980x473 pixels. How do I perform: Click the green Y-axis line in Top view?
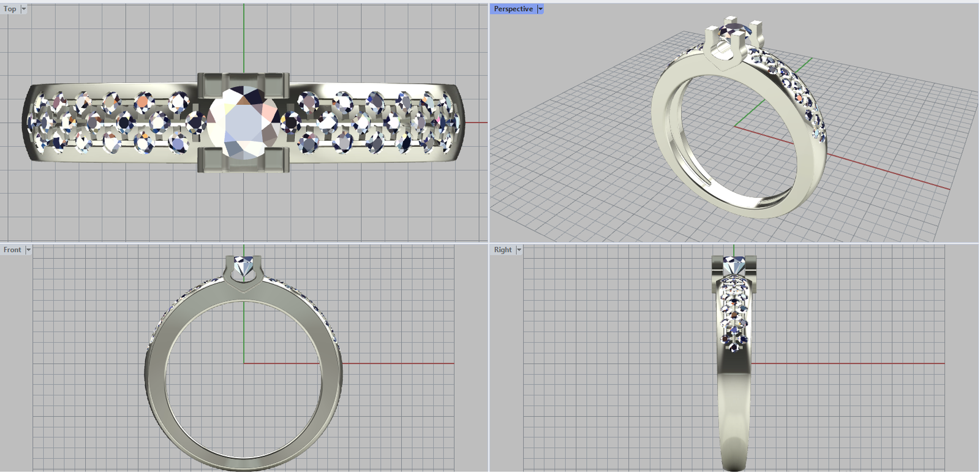pyautogui.click(x=244, y=37)
